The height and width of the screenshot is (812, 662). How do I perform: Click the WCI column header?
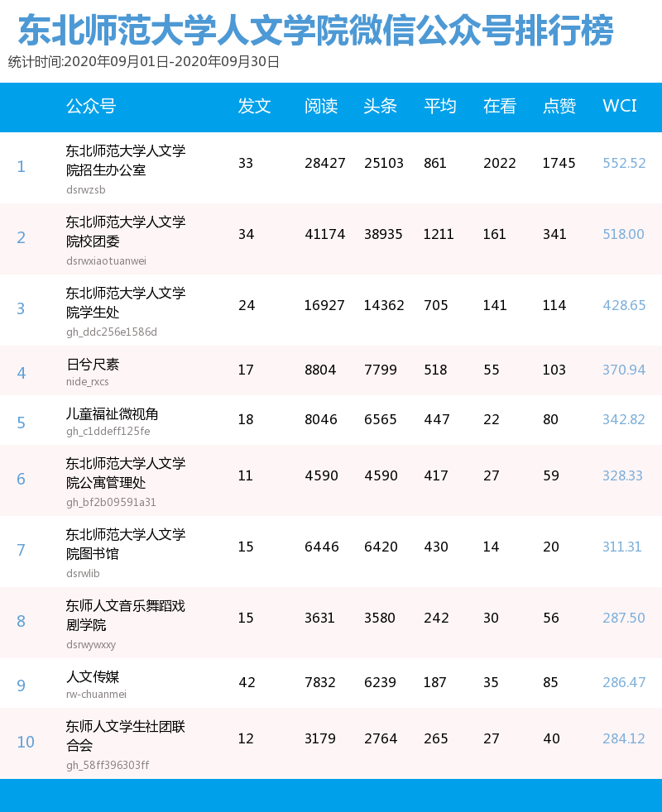(620, 106)
